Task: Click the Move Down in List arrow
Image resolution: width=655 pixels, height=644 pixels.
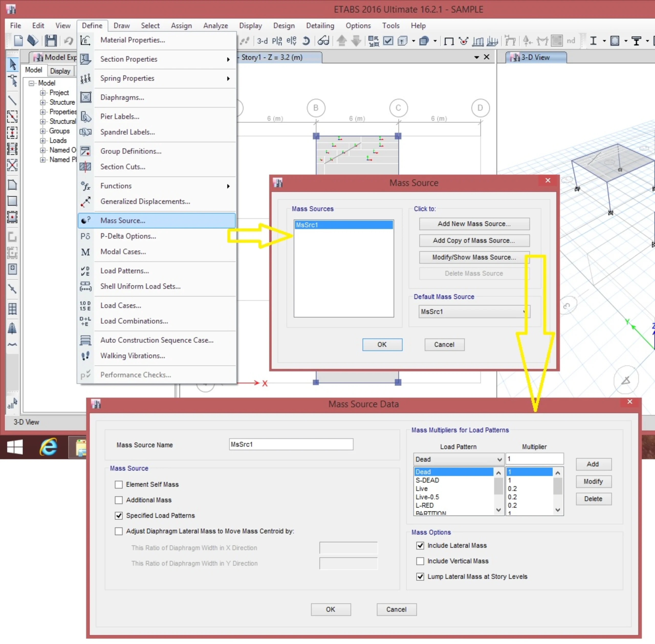Action: 356,41
